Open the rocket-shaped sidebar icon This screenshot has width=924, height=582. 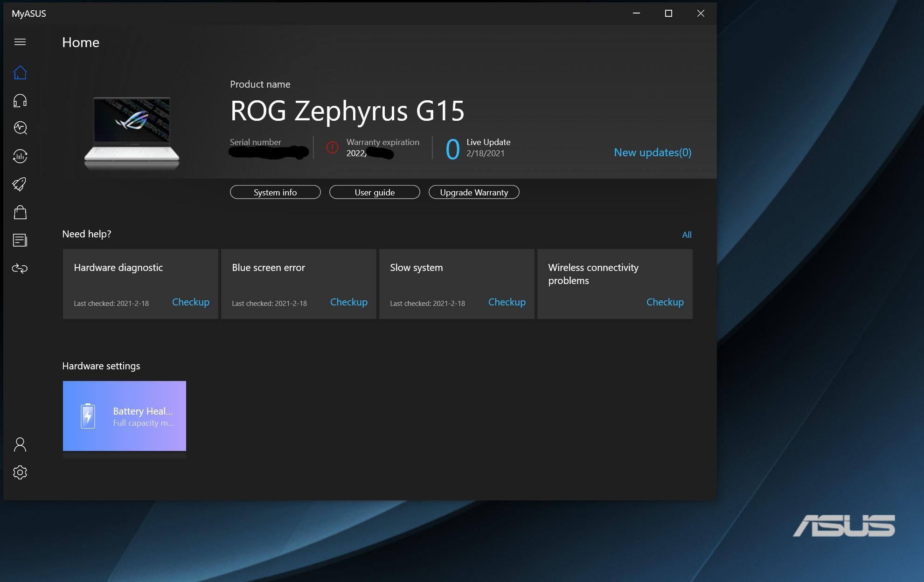click(20, 184)
